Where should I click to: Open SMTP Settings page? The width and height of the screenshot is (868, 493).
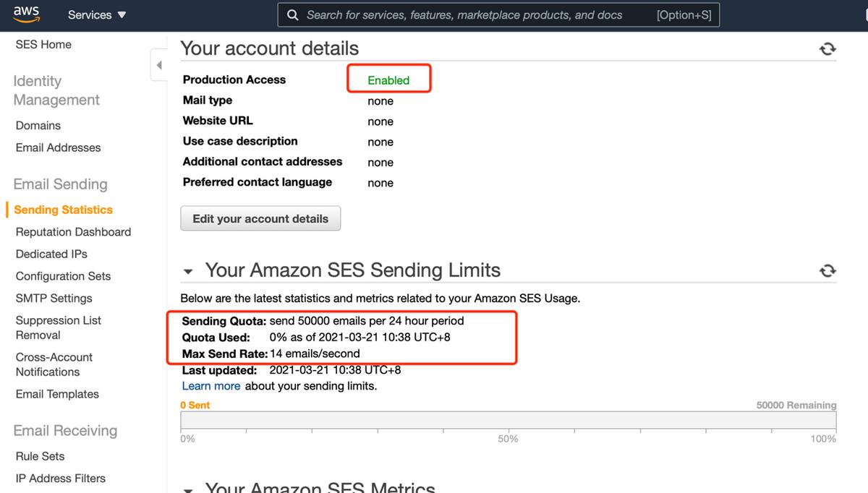(54, 298)
